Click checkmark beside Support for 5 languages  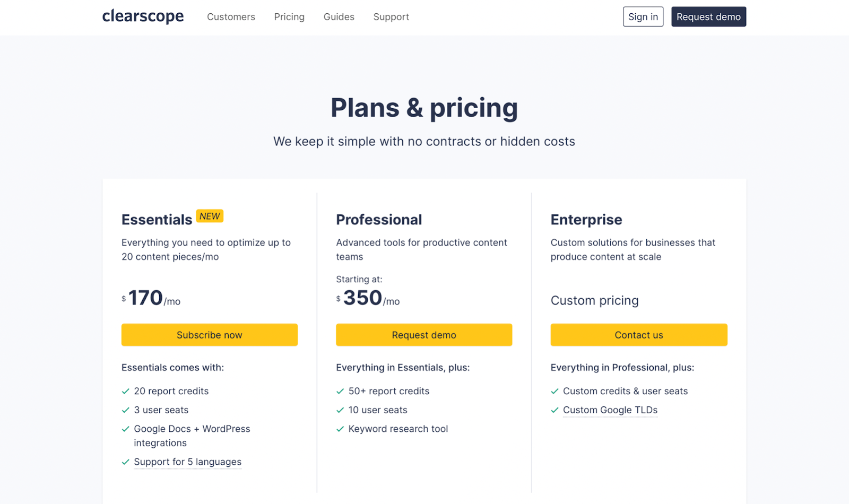click(126, 462)
